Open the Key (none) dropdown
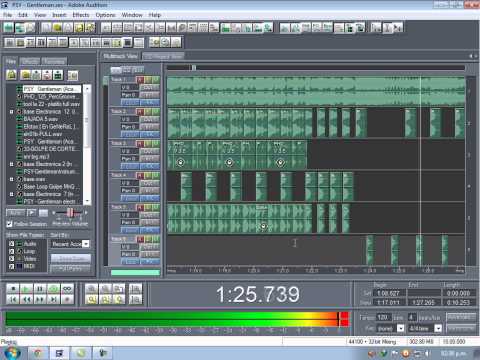Image resolution: width=480 pixels, height=360 pixels. tap(401, 328)
